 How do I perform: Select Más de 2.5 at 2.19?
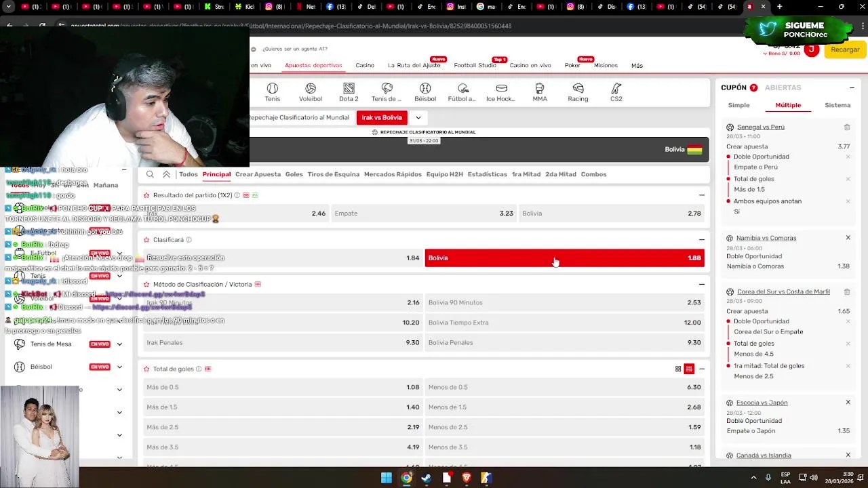click(283, 427)
